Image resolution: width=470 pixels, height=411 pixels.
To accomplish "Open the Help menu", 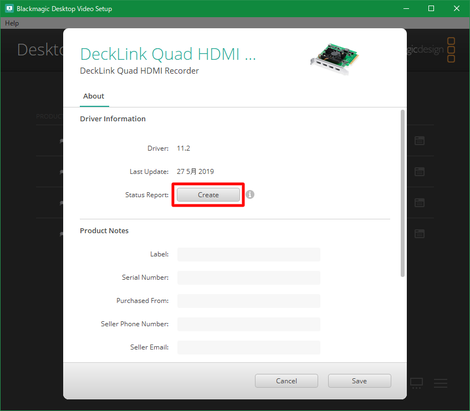I will pyautogui.click(x=12, y=23).
